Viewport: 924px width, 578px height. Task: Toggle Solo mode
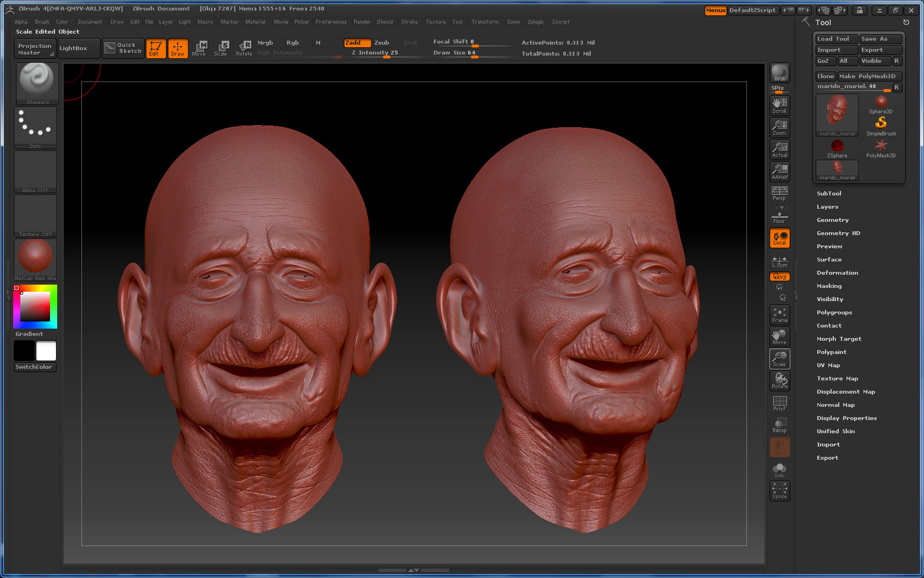click(779, 470)
